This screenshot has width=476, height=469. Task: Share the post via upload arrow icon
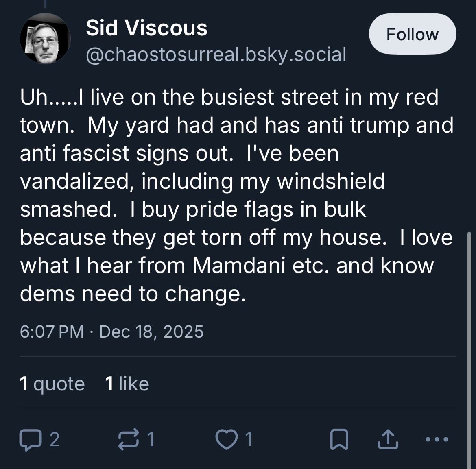pyautogui.click(x=388, y=439)
